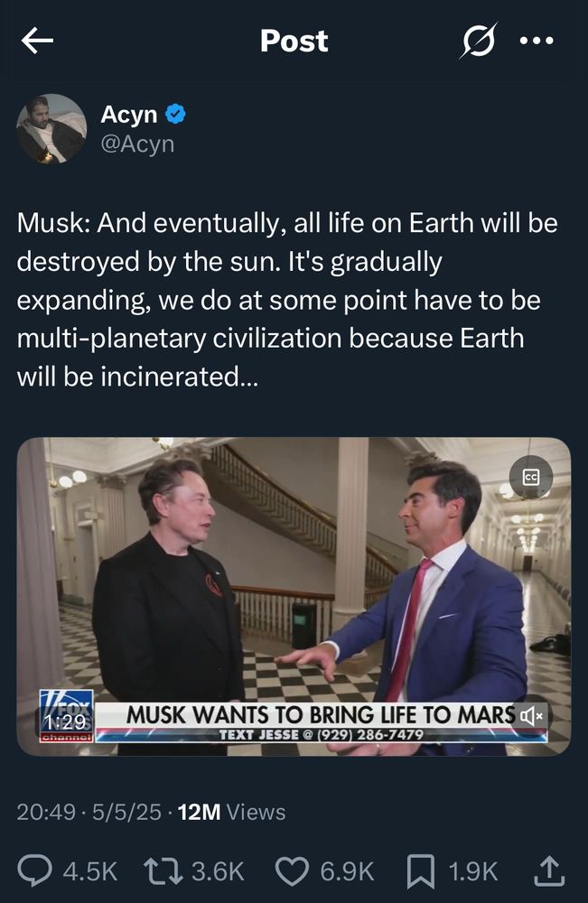Open the three-dot more options menu
This screenshot has height=903, width=588.
click(x=537, y=41)
